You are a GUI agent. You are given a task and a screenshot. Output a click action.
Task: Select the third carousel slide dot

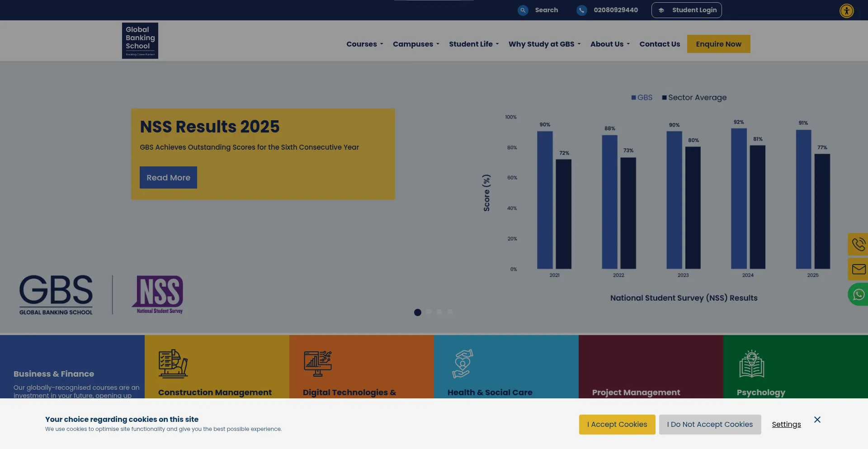[439, 312]
